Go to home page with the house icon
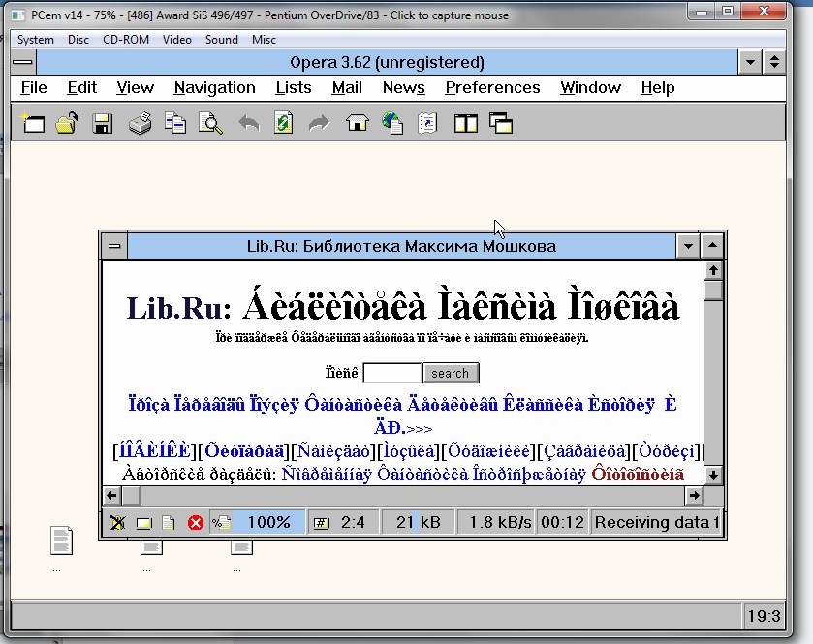This screenshot has width=813, height=644. coord(358,123)
